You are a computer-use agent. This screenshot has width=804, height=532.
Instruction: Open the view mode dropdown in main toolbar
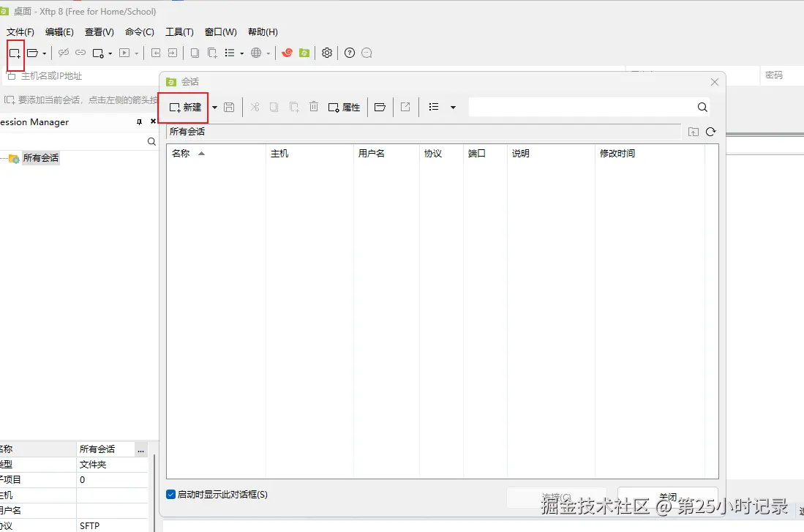pyautogui.click(x=241, y=53)
